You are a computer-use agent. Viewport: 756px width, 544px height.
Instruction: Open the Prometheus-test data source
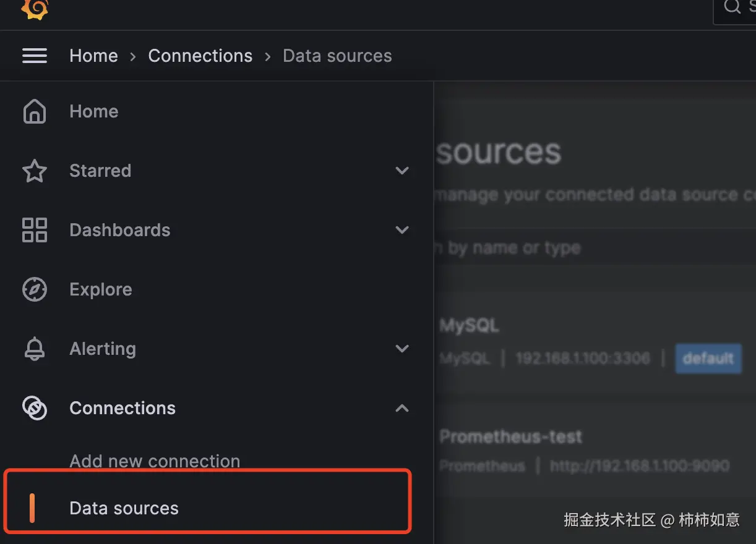tap(510, 436)
